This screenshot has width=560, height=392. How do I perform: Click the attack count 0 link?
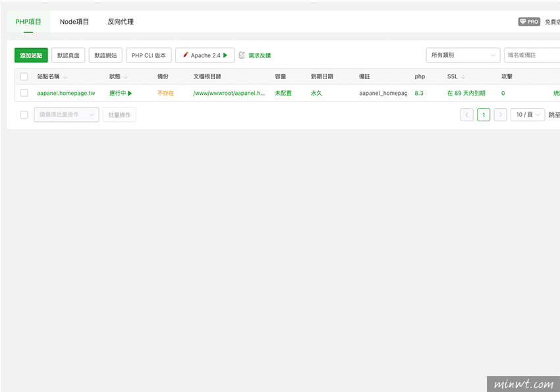(x=503, y=93)
